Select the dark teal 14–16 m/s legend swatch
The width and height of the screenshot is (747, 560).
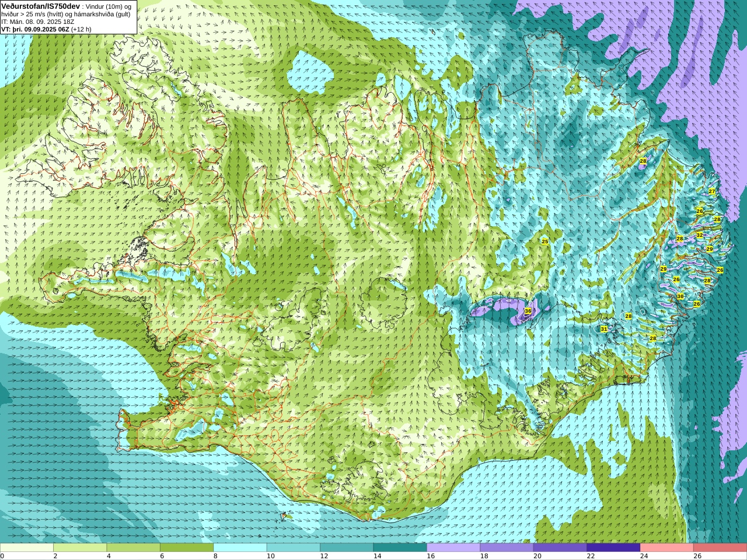tap(400, 548)
